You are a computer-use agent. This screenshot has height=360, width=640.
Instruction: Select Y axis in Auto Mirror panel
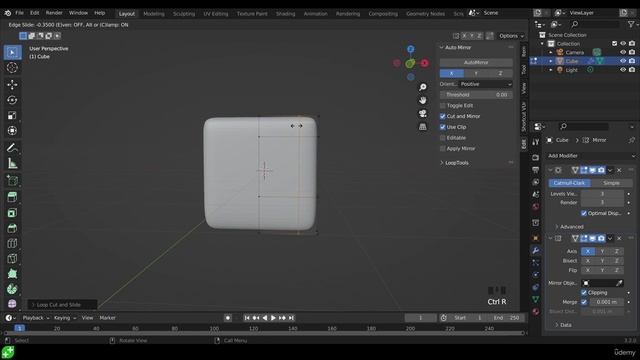pyautogui.click(x=476, y=73)
